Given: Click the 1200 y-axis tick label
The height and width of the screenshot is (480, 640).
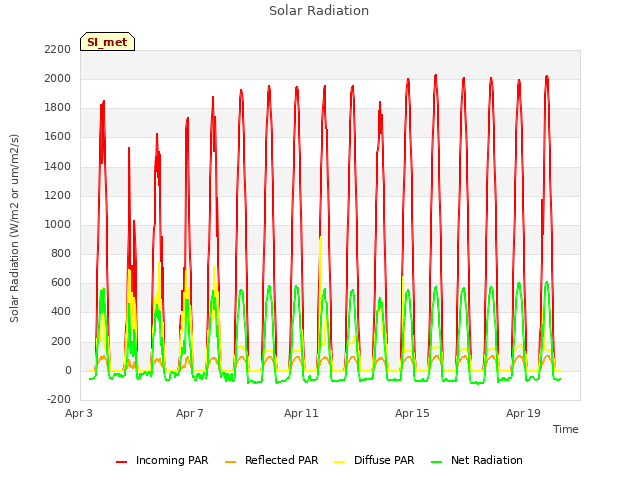Looking at the screenshot, I should [x=58, y=196].
